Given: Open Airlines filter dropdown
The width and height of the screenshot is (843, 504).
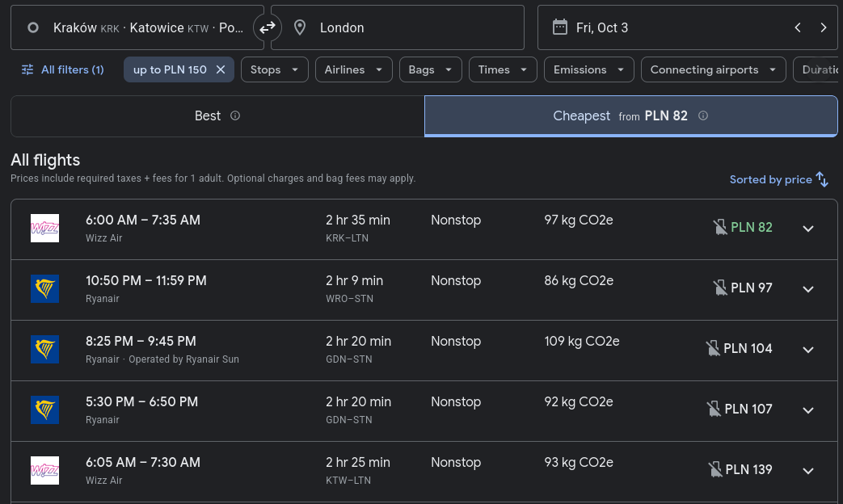Looking at the screenshot, I should [x=354, y=69].
